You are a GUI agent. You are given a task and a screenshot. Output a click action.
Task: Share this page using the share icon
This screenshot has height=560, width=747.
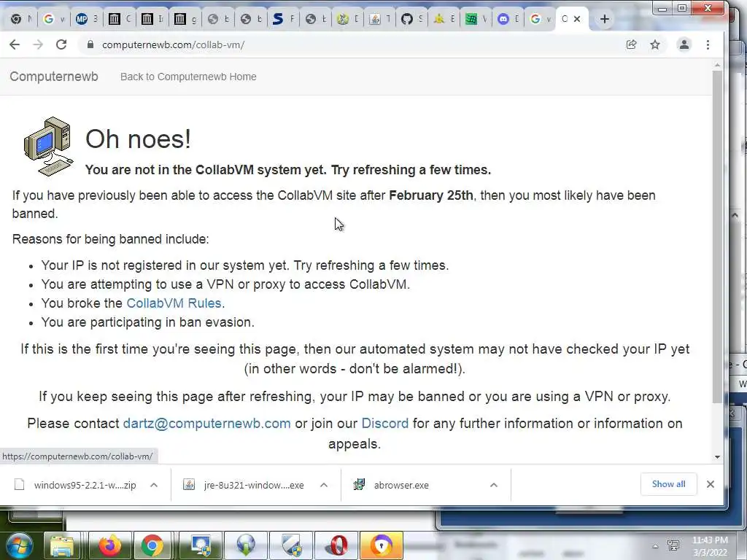[631, 44]
